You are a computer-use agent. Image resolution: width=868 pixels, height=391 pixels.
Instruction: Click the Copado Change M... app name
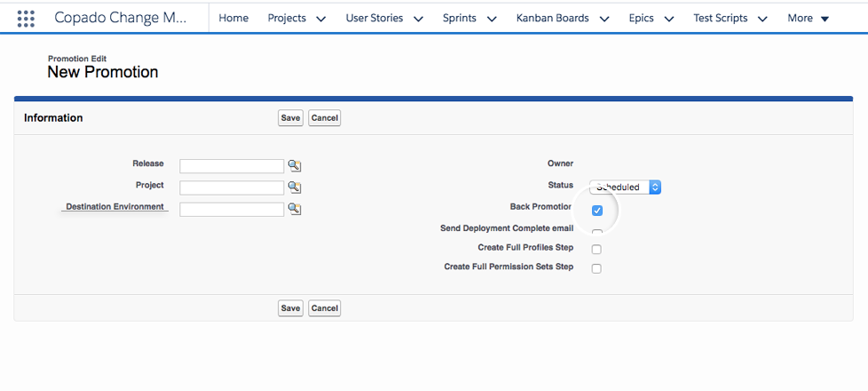tap(121, 19)
